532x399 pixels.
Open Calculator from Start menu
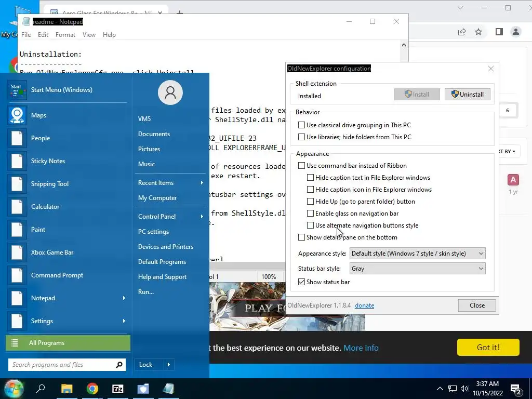click(17, 207)
